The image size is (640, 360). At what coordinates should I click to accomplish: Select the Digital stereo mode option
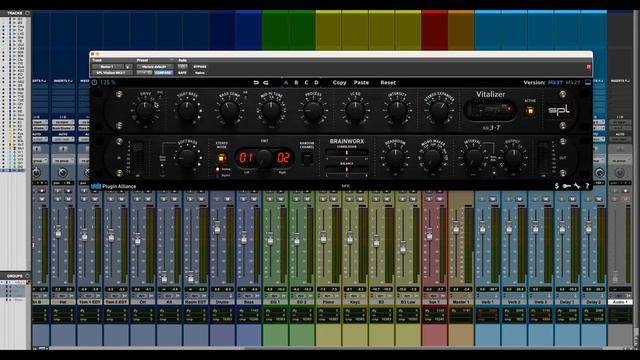(223, 176)
